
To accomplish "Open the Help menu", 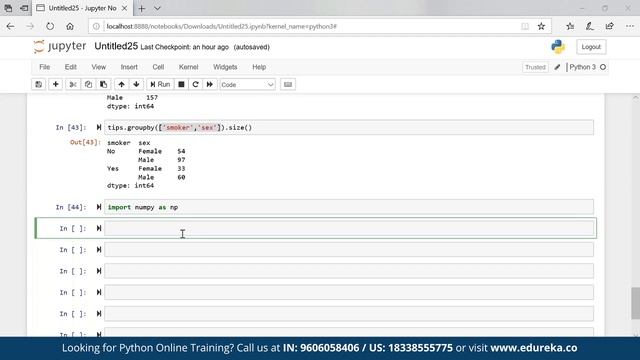I will point(259,67).
